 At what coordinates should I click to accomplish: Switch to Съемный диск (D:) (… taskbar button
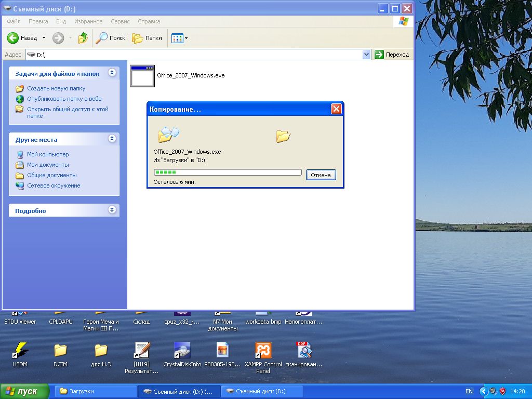(x=179, y=392)
